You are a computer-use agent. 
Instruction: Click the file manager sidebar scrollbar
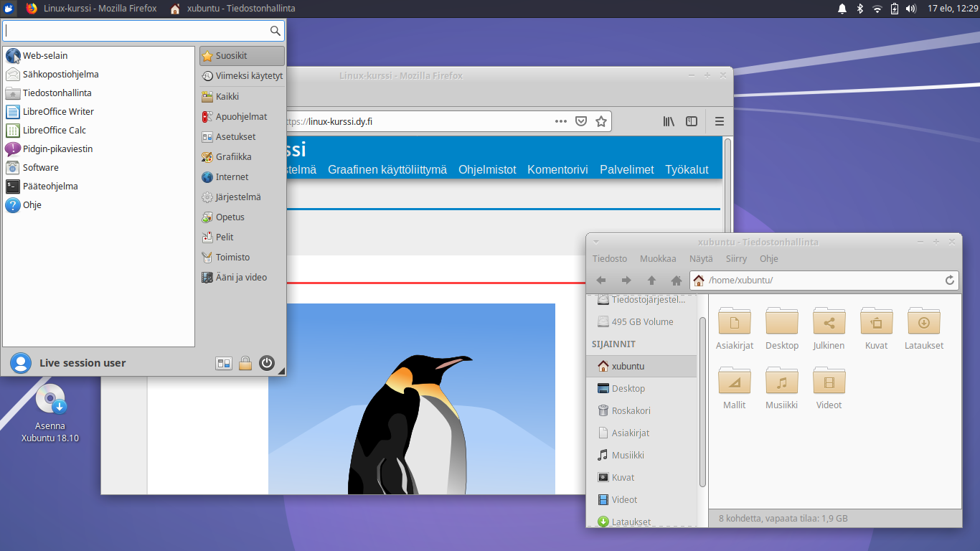702,402
